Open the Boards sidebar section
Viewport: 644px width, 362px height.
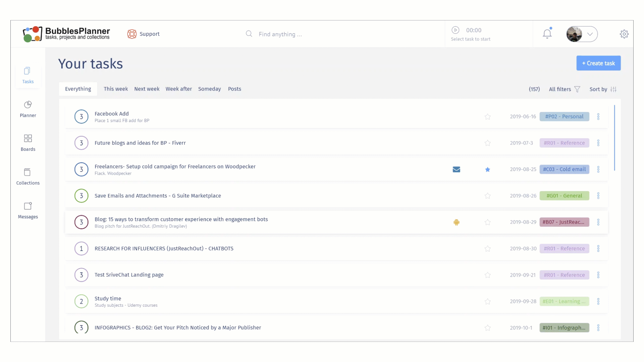(x=28, y=143)
